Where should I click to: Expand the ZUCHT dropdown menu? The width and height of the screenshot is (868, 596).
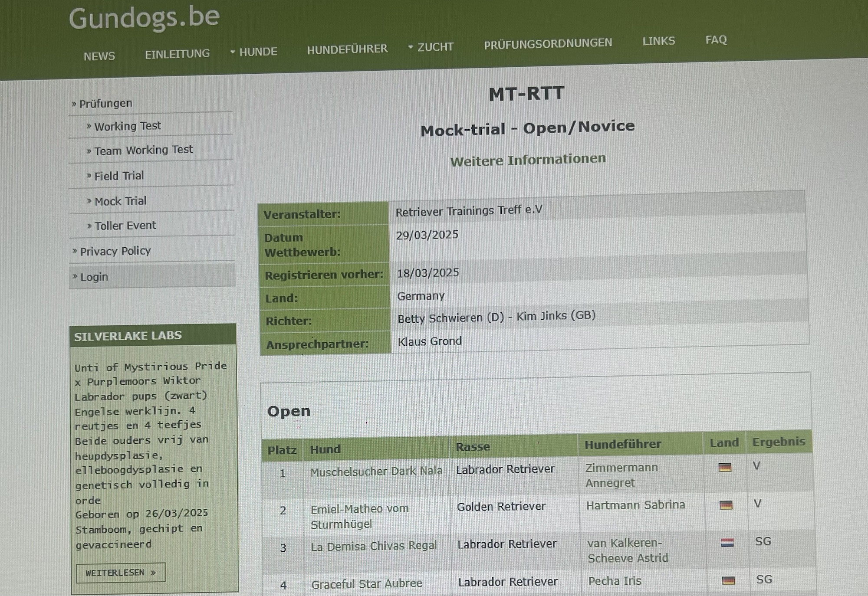click(x=431, y=47)
